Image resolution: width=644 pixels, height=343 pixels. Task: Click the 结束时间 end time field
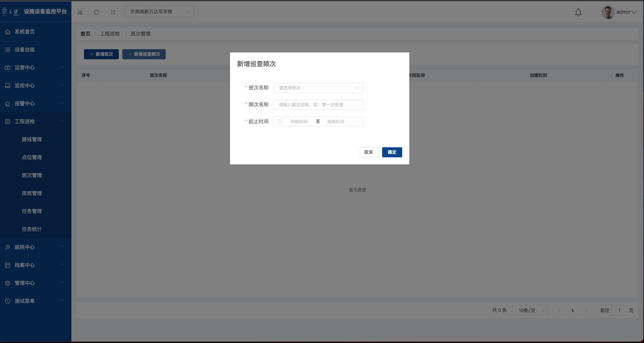[x=336, y=122]
